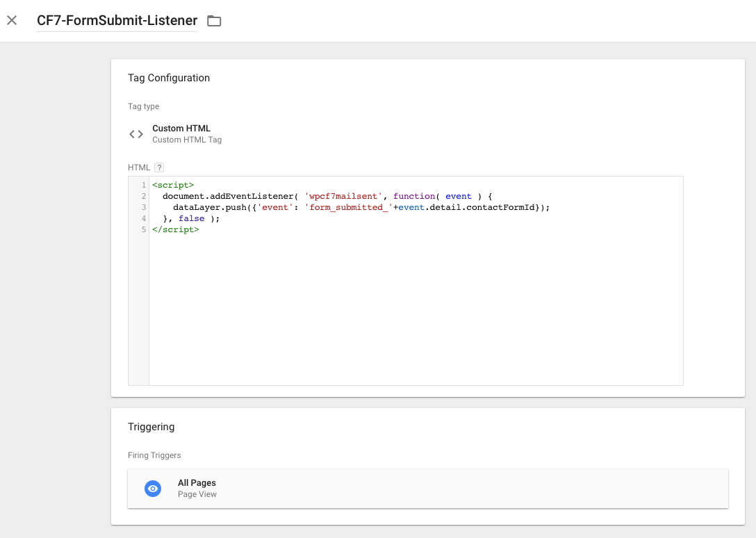Click the 'false' keyword on line 4

[192, 218]
